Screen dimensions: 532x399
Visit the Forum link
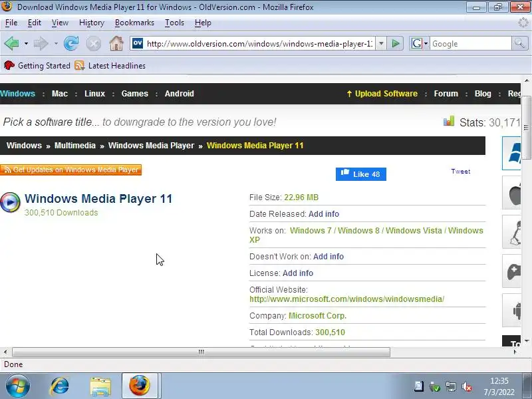pyautogui.click(x=446, y=94)
